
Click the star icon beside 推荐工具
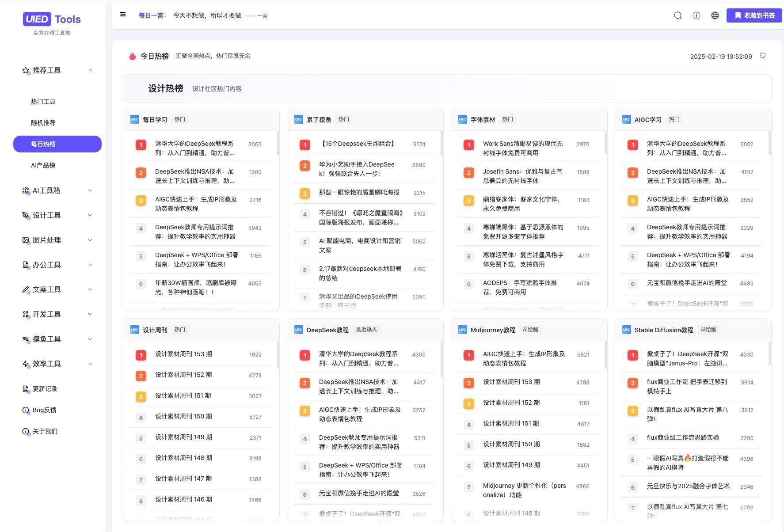click(26, 71)
